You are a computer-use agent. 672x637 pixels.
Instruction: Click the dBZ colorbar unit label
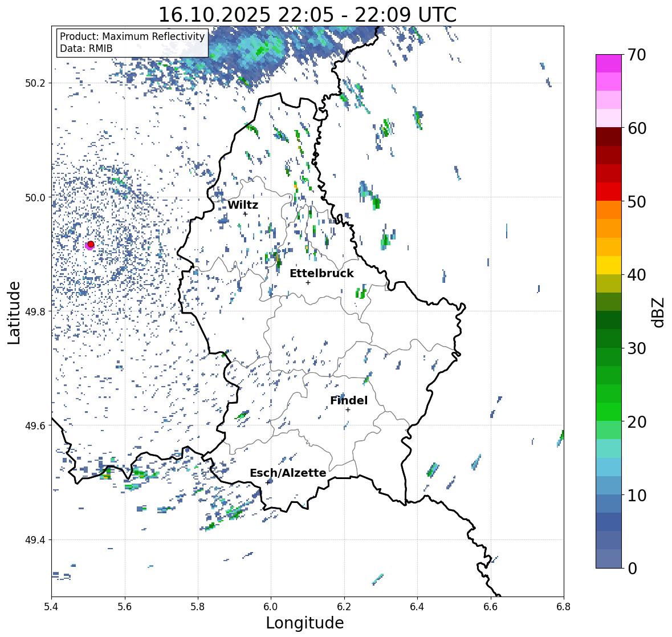[x=659, y=312]
